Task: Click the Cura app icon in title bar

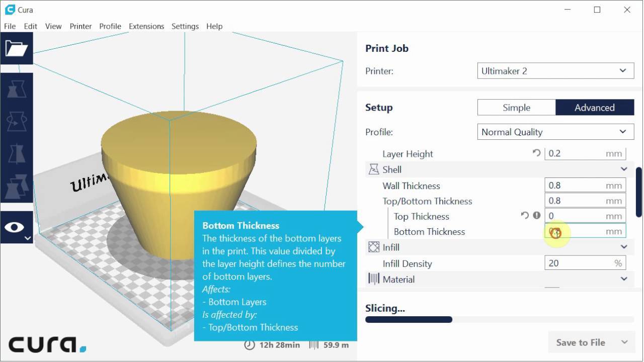Action: [x=10, y=10]
